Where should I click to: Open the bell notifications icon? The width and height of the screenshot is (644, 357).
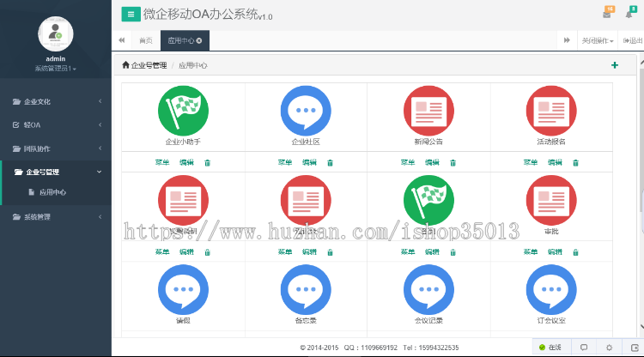(x=630, y=12)
